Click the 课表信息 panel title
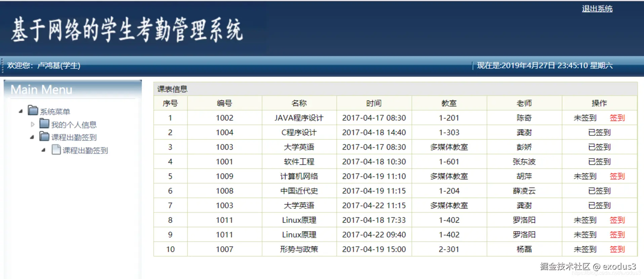Image resolution: width=644 pixels, height=279 pixels. (x=172, y=89)
